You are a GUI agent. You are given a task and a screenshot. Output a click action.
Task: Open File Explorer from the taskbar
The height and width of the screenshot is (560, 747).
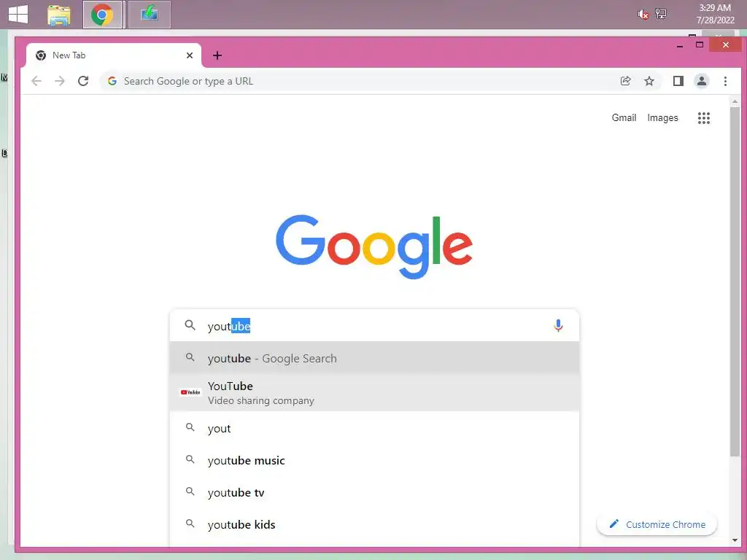(58, 15)
